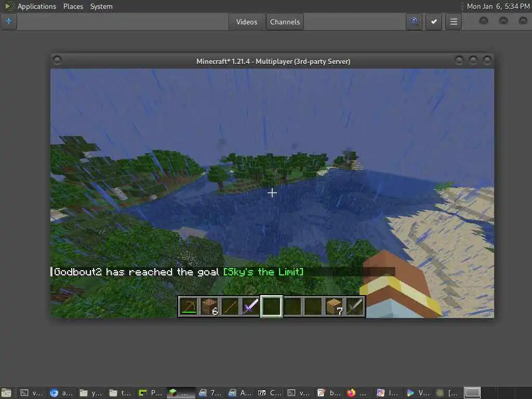Open the media player taskbar item labeled V...
This screenshot has width=532, height=399.
[x=417, y=393]
